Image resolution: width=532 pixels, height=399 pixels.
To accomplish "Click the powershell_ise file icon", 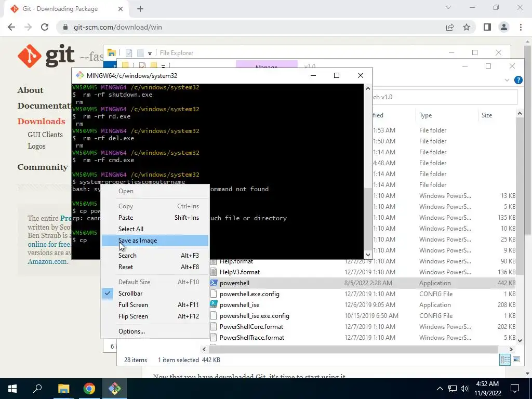I will (214, 304).
